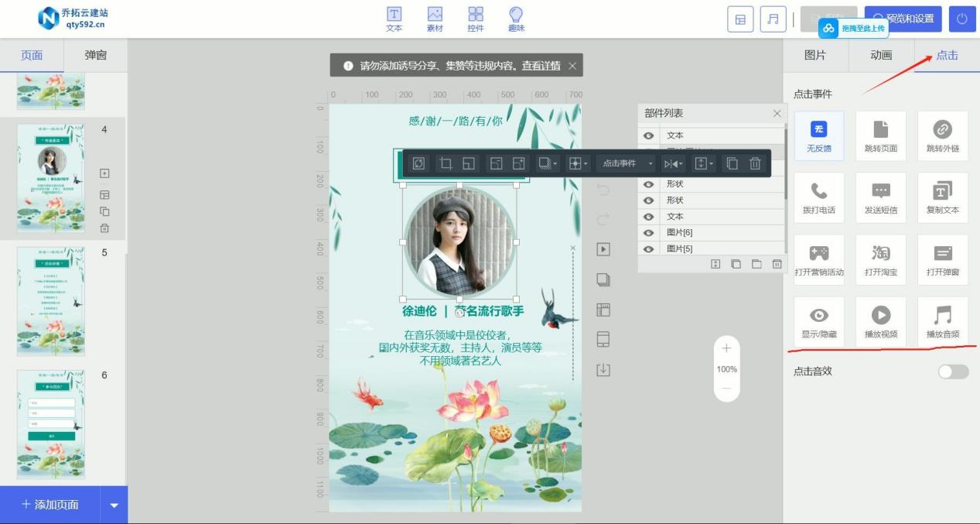Switch to the 页面 tab
Screen dimensions: 980x524
pyautogui.click(x=32, y=56)
